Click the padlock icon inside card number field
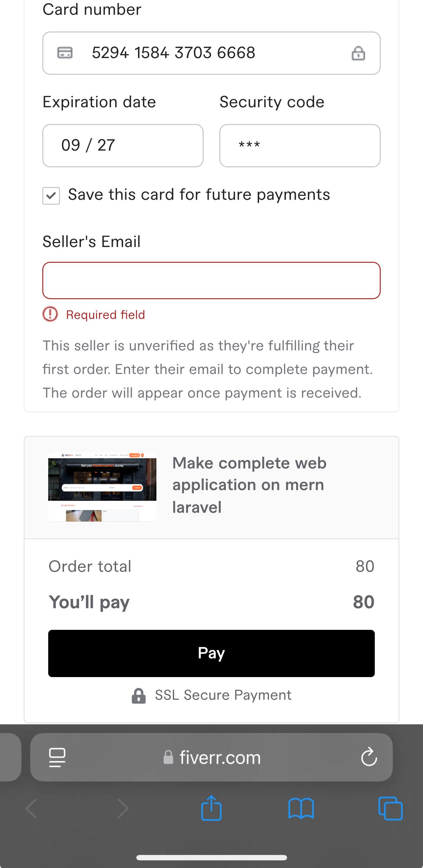 pos(358,53)
